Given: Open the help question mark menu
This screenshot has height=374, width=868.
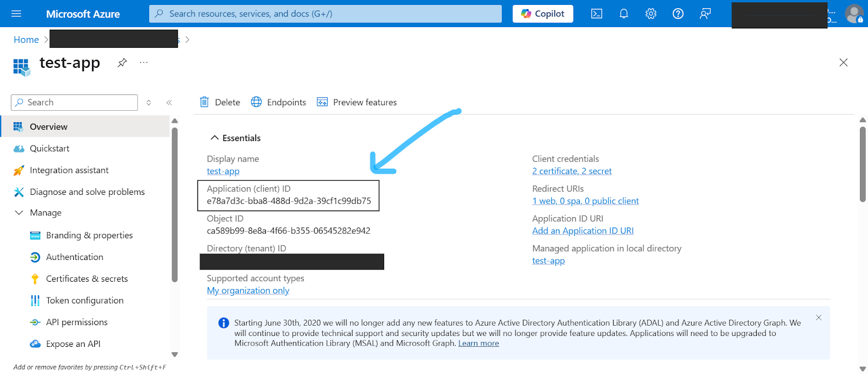Looking at the screenshot, I should coord(678,14).
